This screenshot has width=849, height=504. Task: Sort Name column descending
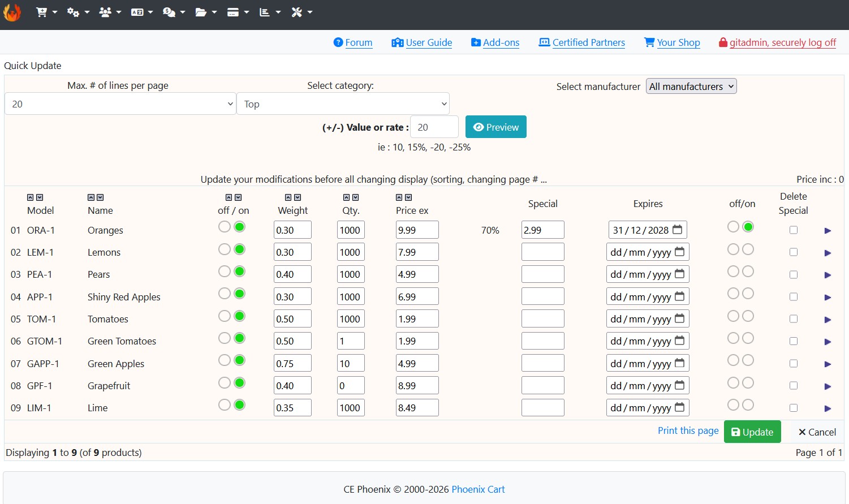pyautogui.click(x=100, y=197)
